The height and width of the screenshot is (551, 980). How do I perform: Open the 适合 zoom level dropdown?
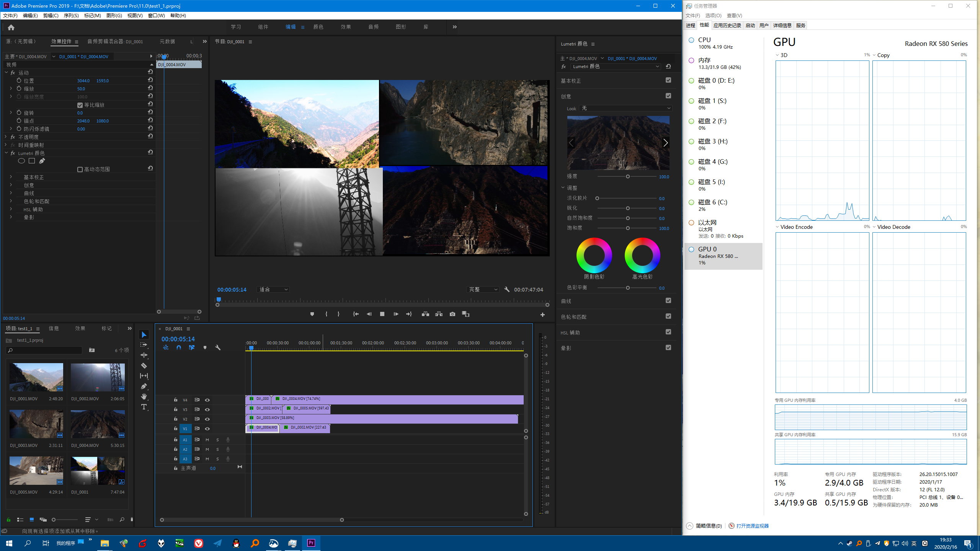coord(273,290)
